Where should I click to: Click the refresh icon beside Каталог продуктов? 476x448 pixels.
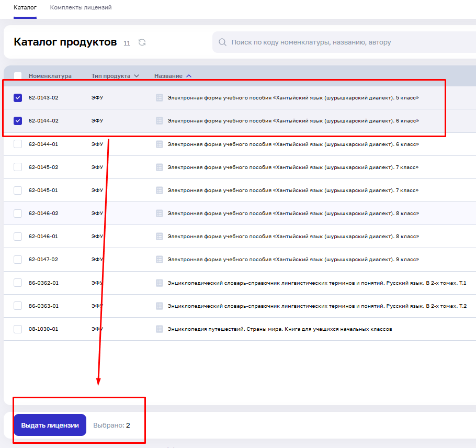(142, 42)
